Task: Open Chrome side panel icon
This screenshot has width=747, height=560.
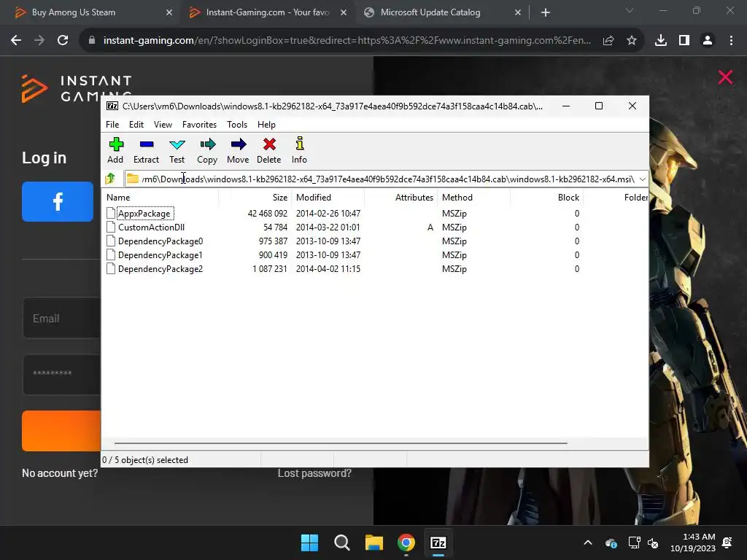Action: (x=684, y=41)
